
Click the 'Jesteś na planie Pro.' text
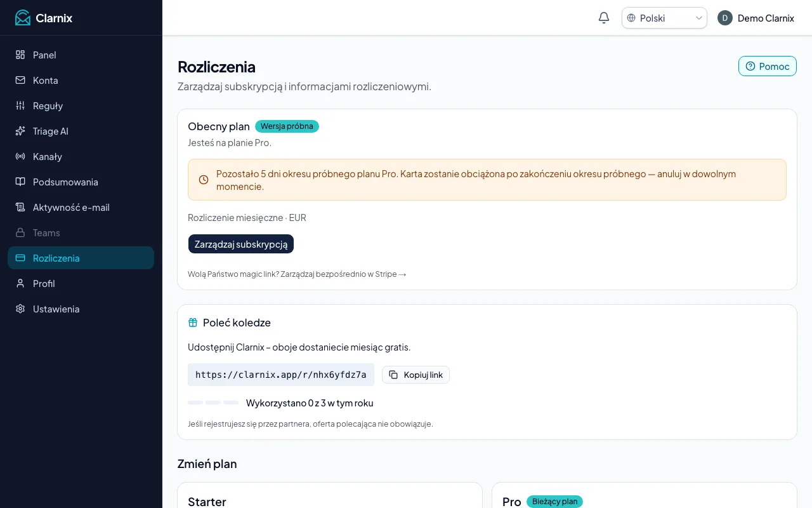pyautogui.click(x=230, y=143)
